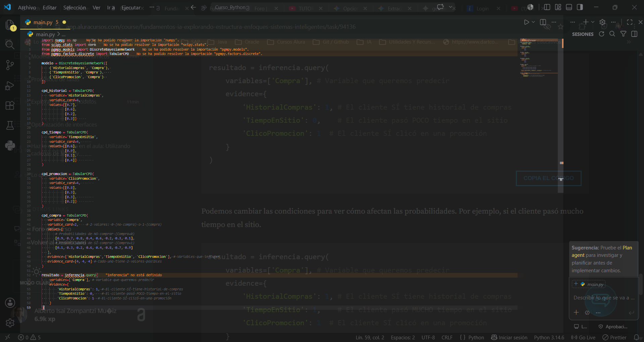Open the Editar menu

pyautogui.click(x=50, y=7)
